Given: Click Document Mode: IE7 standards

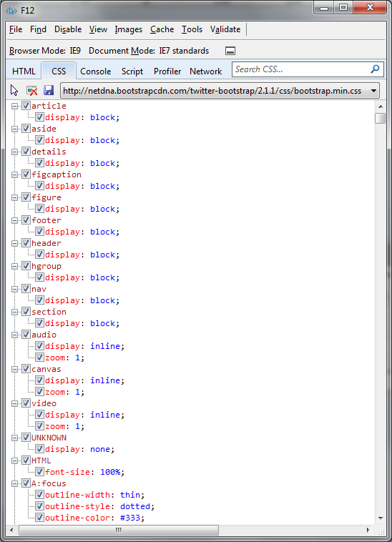Looking at the screenshot, I should click(149, 51).
